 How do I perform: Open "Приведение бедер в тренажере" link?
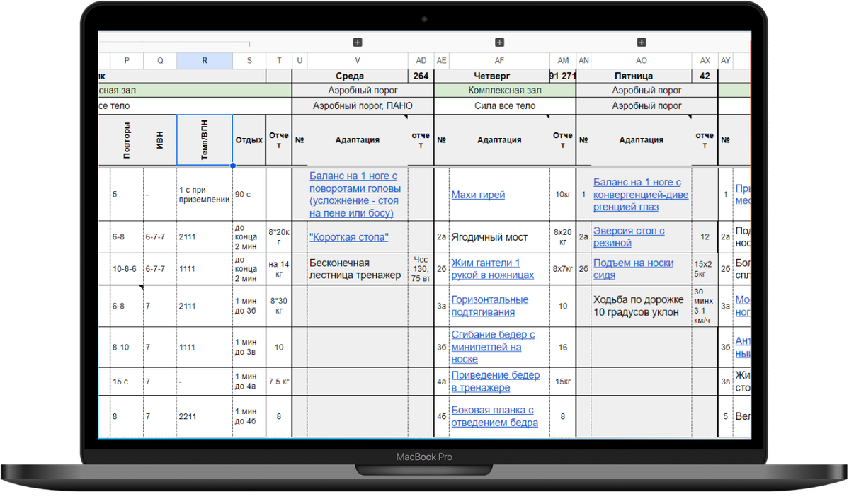[x=495, y=382]
